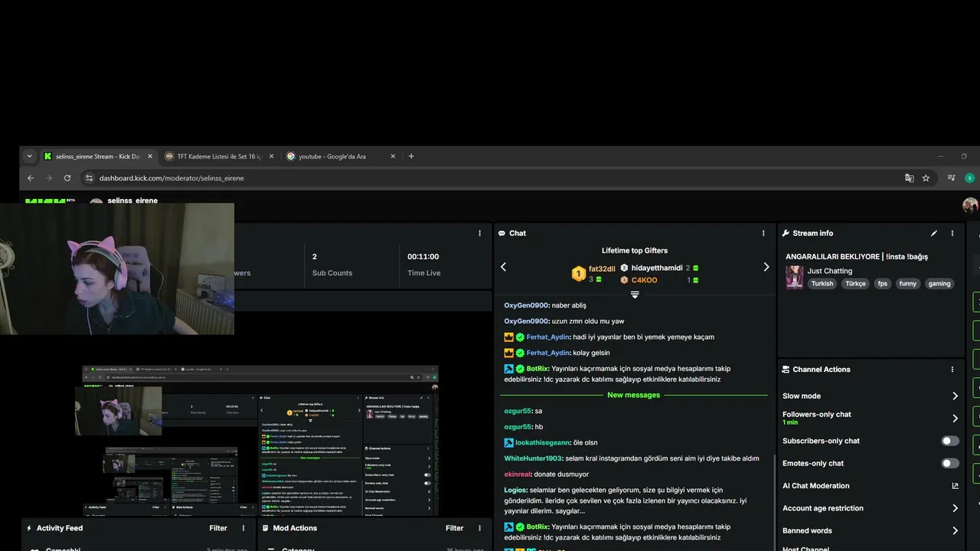Open the Mod Actions three-dot menu
980x551 pixels.
pos(480,528)
